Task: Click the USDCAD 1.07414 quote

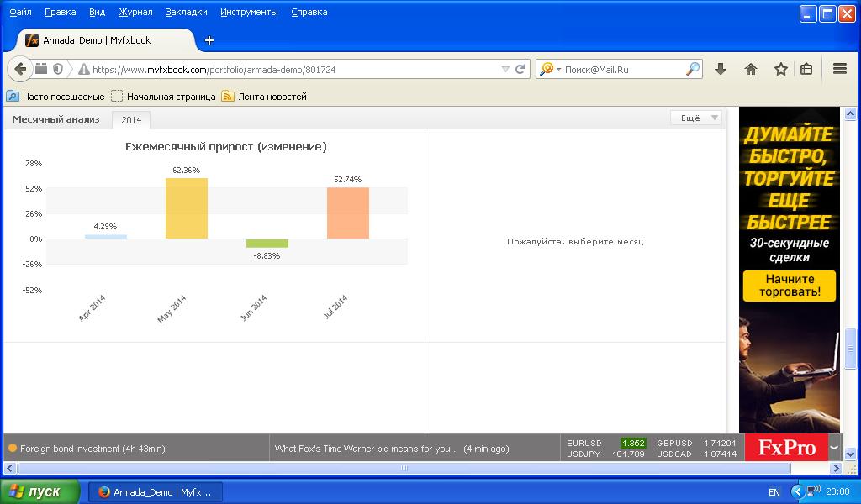Action: (x=696, y=454)
